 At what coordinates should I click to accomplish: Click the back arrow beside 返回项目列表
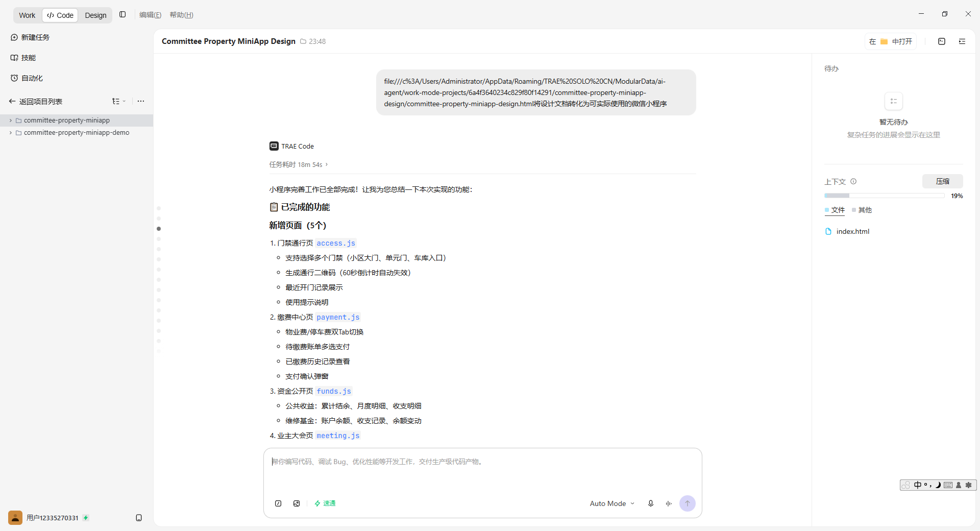pyautogui.click(x=12, y=102)
